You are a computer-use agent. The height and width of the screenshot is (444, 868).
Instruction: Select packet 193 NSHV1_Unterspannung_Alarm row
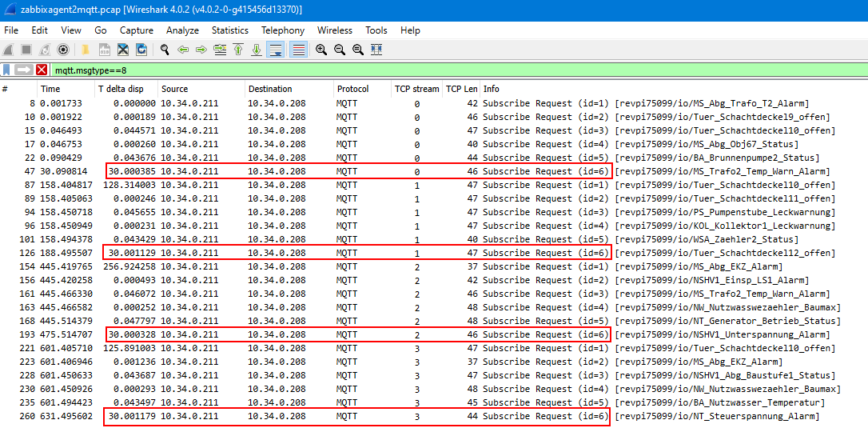(x=434, y=334)
